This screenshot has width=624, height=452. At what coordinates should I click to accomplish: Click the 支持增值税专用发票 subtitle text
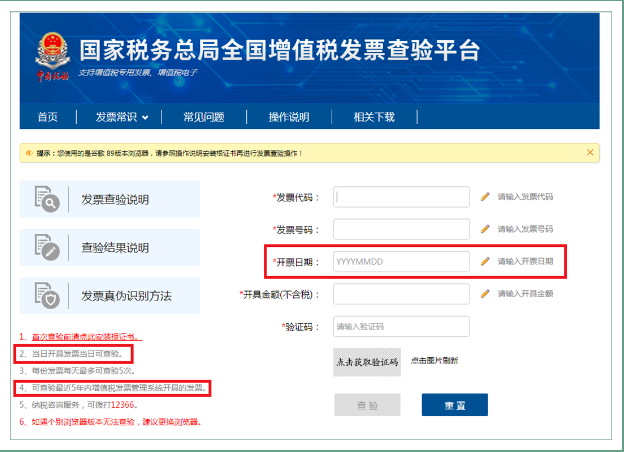coord(137,72)
